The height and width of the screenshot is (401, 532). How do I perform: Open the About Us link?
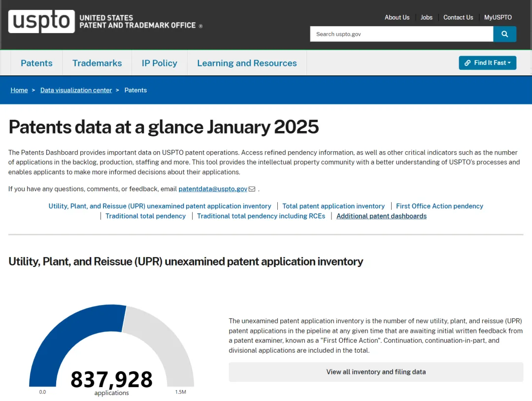[x=397, y=17]
